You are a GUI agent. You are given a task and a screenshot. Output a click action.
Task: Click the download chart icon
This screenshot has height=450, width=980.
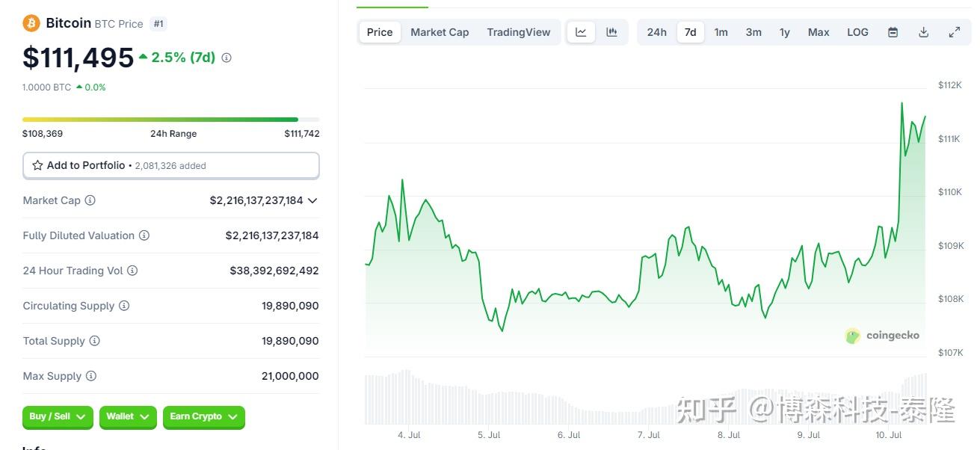point(923,31)
